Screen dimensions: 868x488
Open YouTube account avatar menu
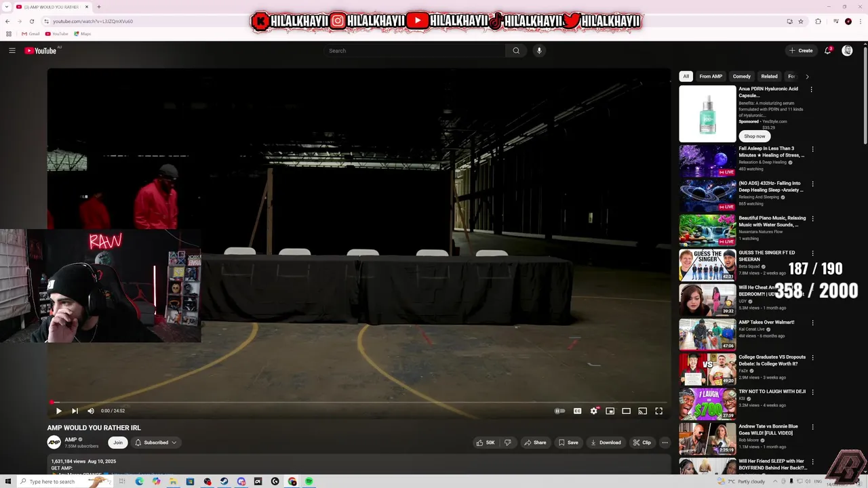847,51
